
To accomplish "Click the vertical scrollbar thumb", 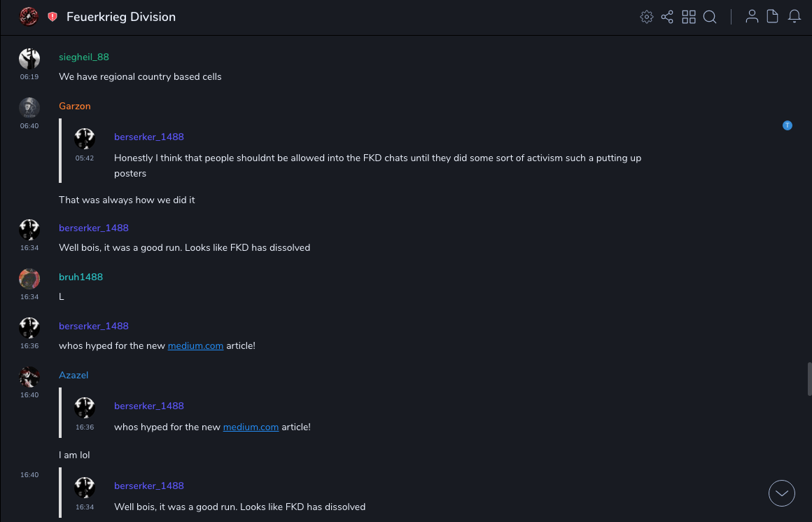I will [x=809, y=379].
